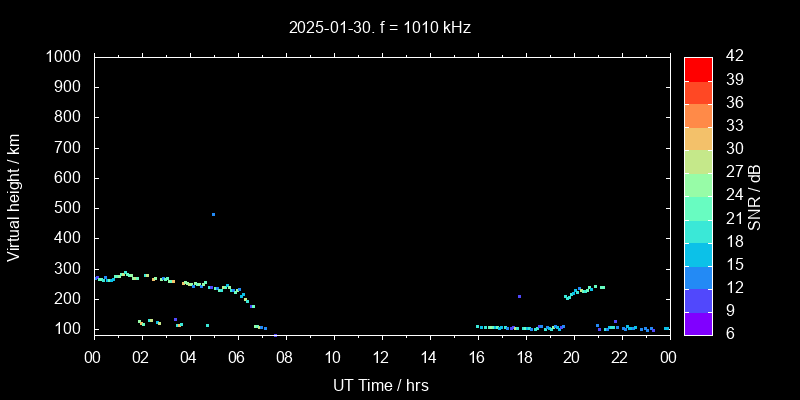This screenshot has width=800, height=400.
Task: Click the isolated data point near 480 km
Action: point(213,214)
